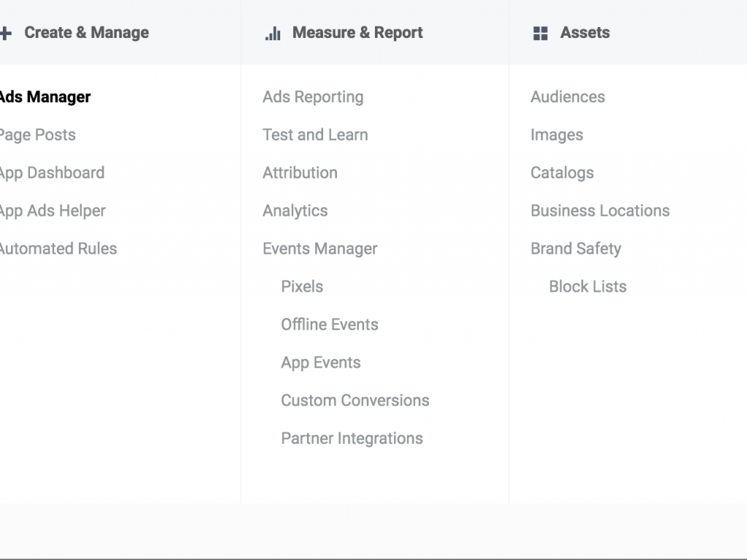Go to Partner Integrations
The image size is (747, 560).
pyautogui.click(x=352, y=438)
